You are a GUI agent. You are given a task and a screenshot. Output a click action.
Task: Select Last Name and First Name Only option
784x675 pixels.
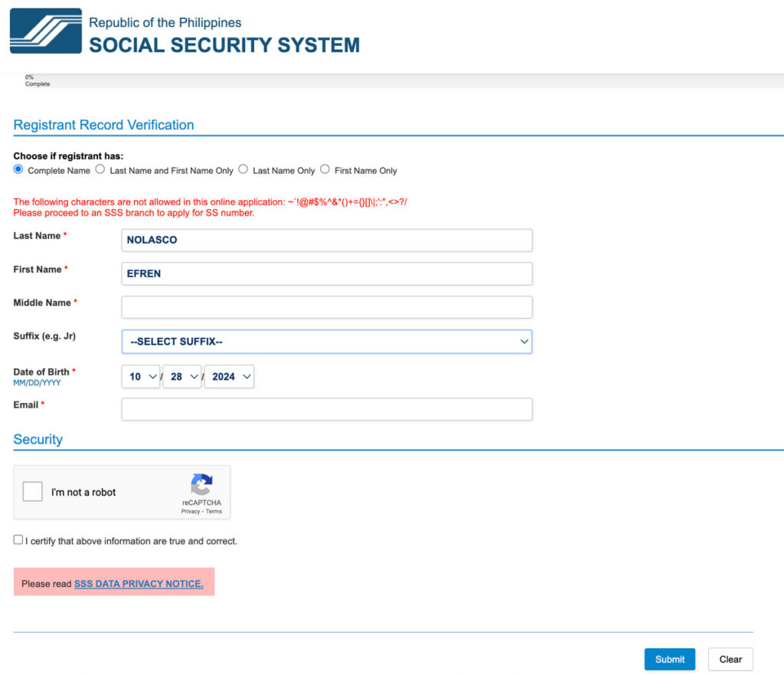[x=100, y=169]
